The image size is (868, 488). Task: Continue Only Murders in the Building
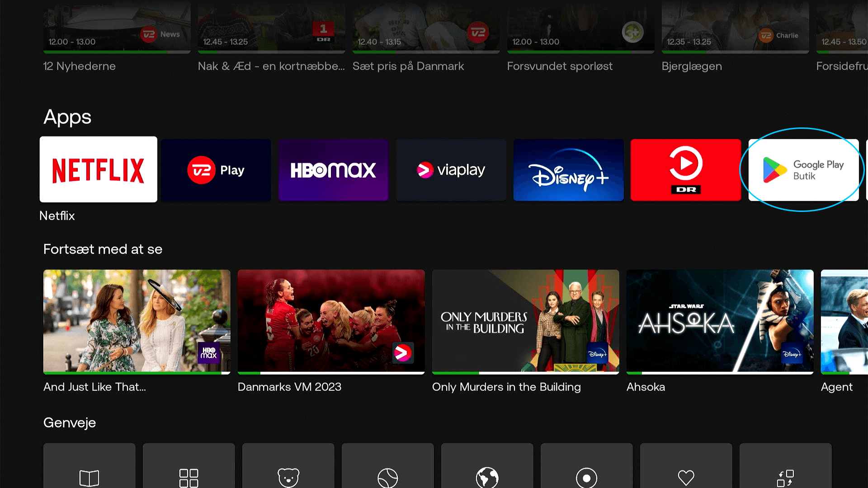[x=525, y=322]
